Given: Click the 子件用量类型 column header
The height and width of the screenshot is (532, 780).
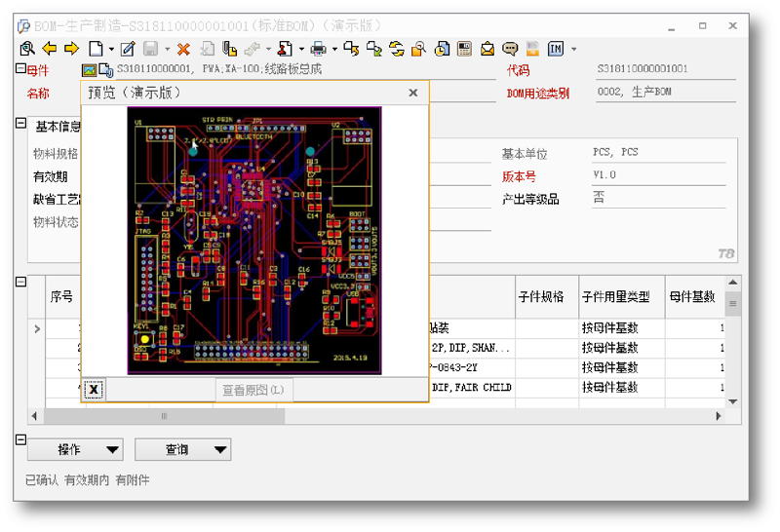Looking at the screenshot, I should (x=622, y=297).
